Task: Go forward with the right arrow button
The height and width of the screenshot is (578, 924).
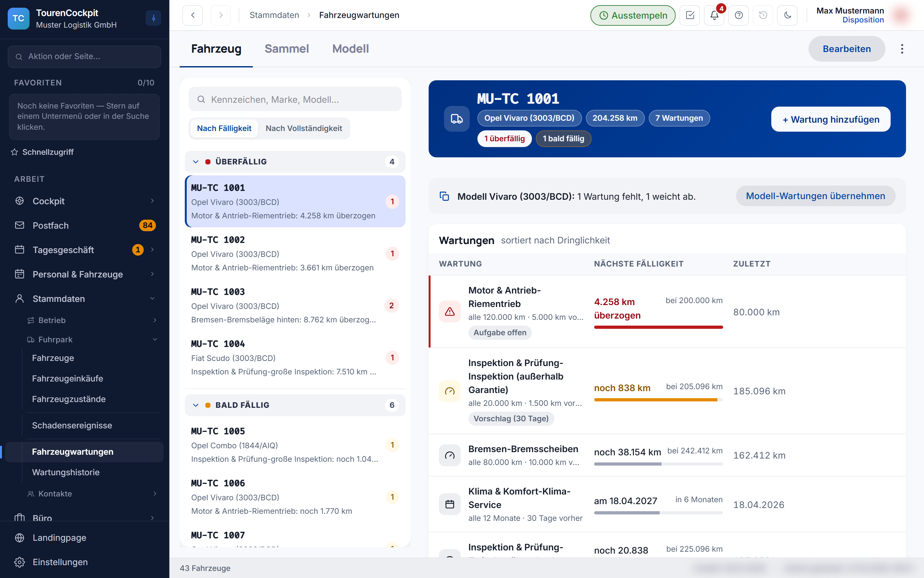Action: tap(221, 15)
